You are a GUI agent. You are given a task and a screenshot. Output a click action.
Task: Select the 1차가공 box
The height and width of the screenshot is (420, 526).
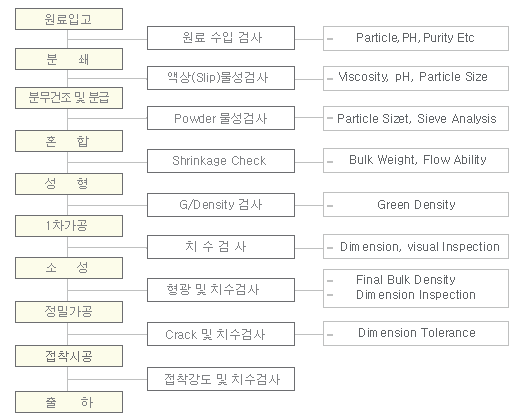point(69,226)
